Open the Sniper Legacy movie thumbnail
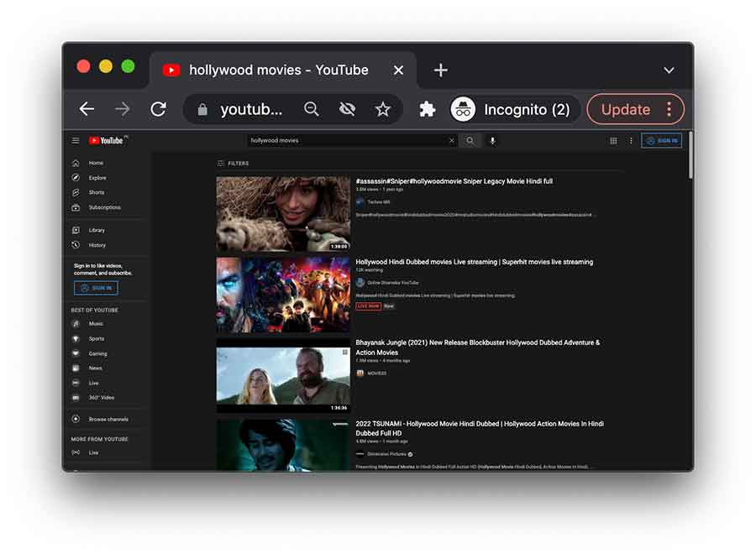This screenshot has width=756, height=554. coord(283,213)
